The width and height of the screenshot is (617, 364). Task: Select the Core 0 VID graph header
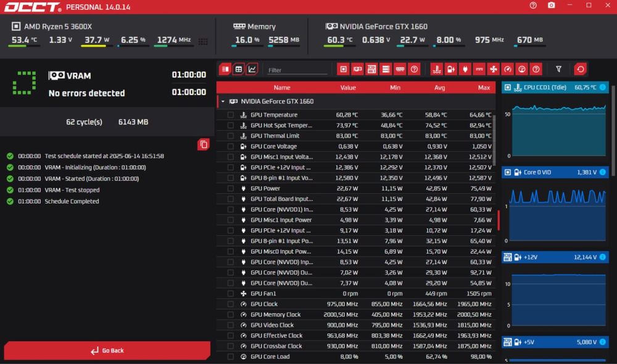pos(555,172)
